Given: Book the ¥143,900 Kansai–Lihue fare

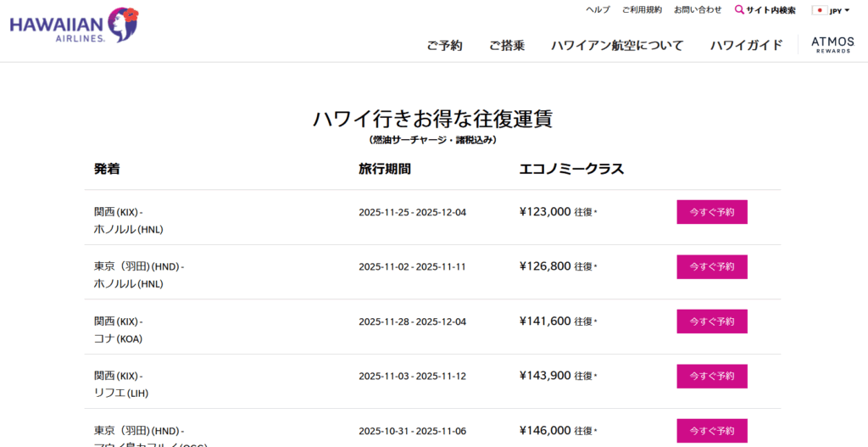Looking at the screenshot, I should tap(712, 376).
